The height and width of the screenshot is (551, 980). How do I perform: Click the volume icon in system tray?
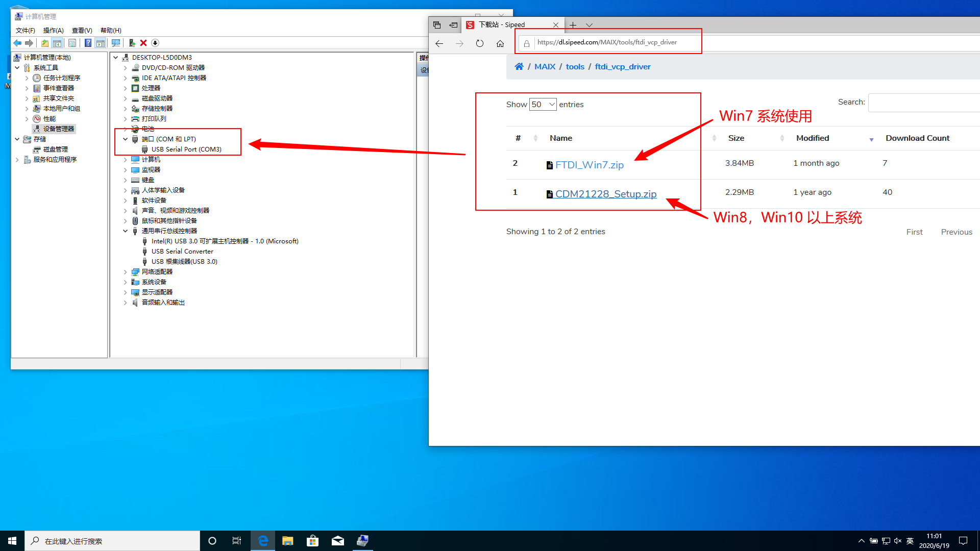click(x=898, y=541)
